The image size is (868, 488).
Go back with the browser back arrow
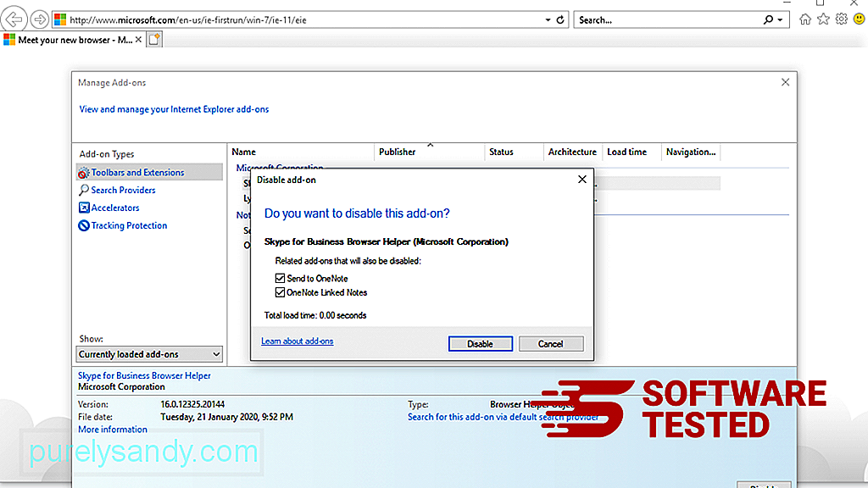pos(14,19)
